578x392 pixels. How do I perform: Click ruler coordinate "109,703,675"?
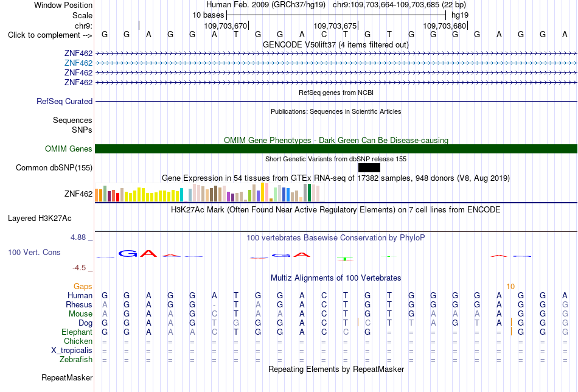335,26
